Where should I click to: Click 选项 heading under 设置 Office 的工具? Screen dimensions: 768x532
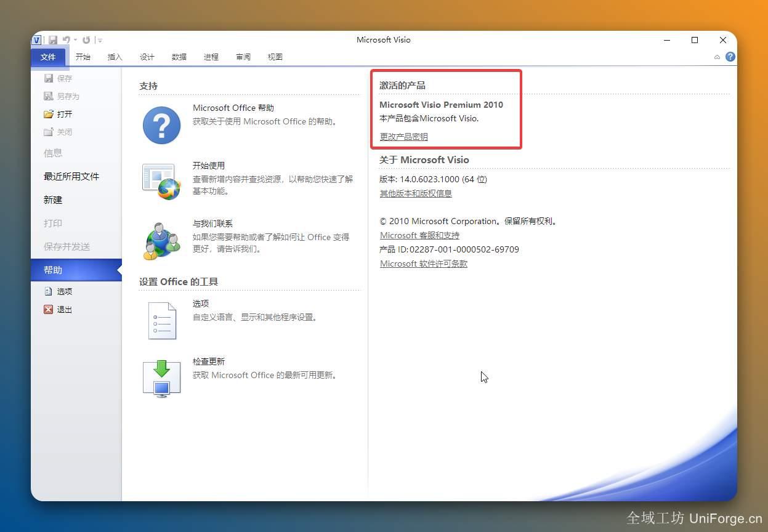(201, 304)
